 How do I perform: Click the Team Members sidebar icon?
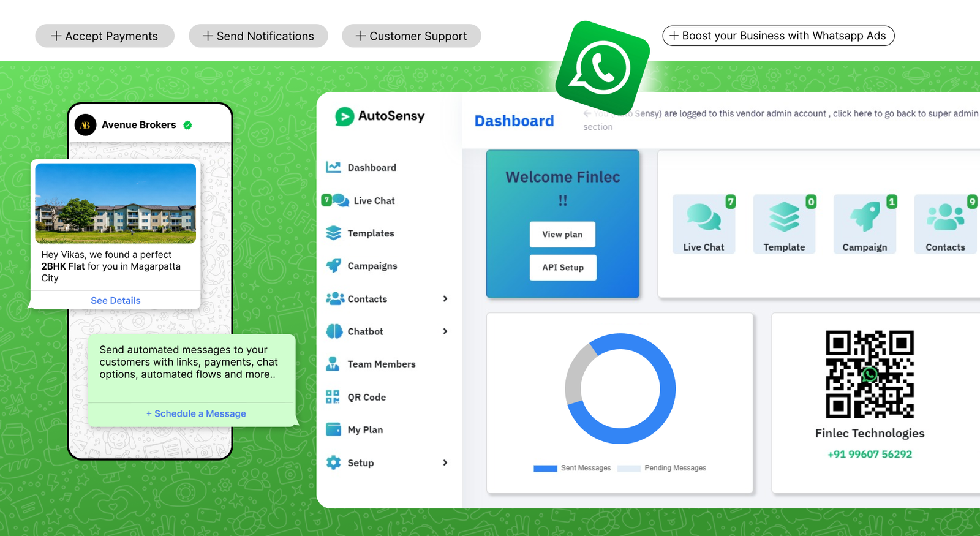[x=333, y=364]
